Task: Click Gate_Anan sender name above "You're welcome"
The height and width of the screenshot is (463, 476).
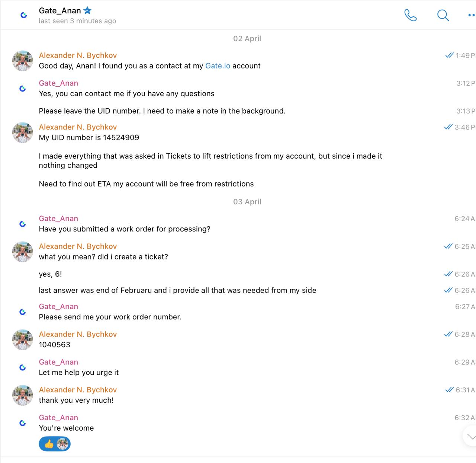Action: [58, 418]
